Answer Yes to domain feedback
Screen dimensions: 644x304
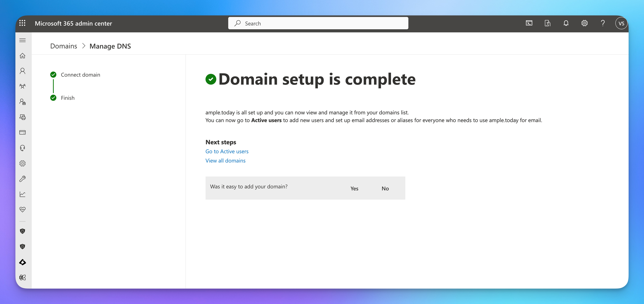(354, 188)
